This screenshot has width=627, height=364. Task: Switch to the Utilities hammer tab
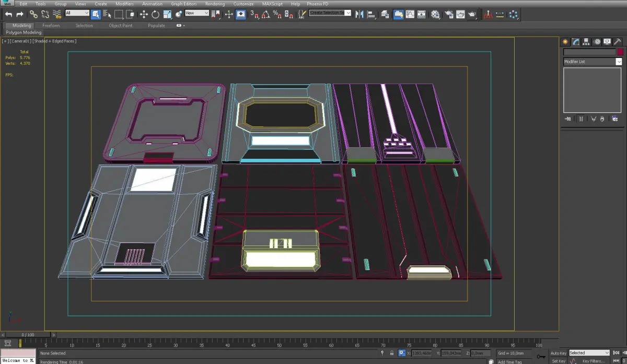618,42
